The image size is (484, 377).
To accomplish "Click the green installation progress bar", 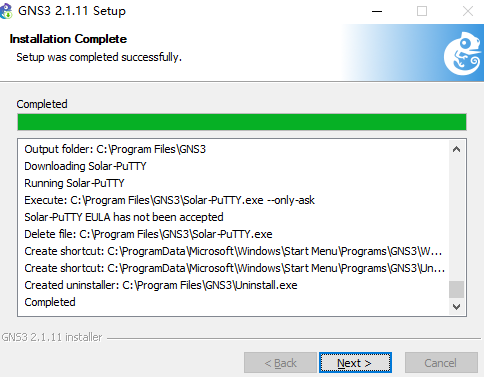I will [x=242, y=122].
